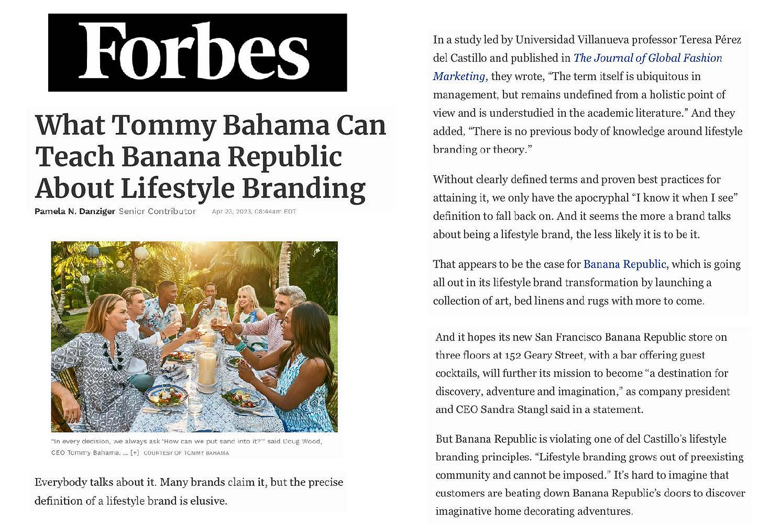Click the Apr 23, 2023 timestamp
This screenshot has width=769, height=532.
[254, 212]
